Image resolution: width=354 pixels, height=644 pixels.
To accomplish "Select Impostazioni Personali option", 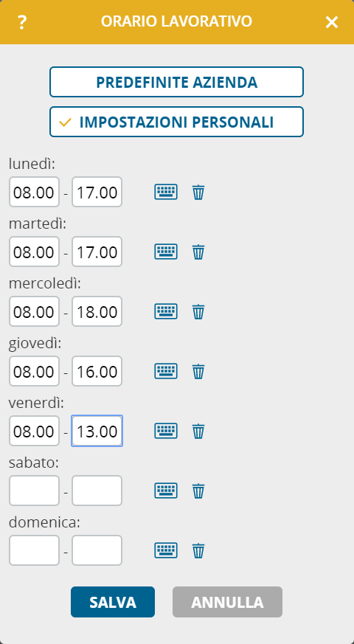I will pyautogui.click(x=176, y=122).
